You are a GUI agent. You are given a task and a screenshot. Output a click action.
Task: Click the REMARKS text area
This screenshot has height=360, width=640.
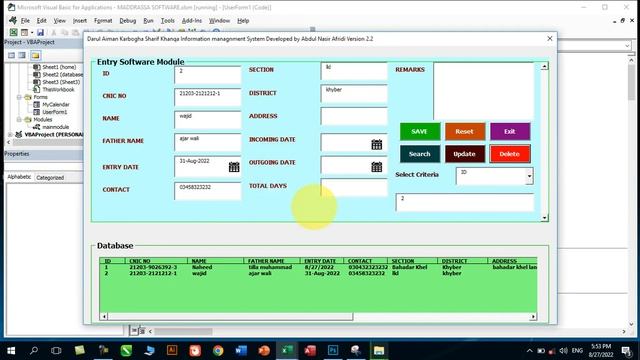[x=484, y=91]
